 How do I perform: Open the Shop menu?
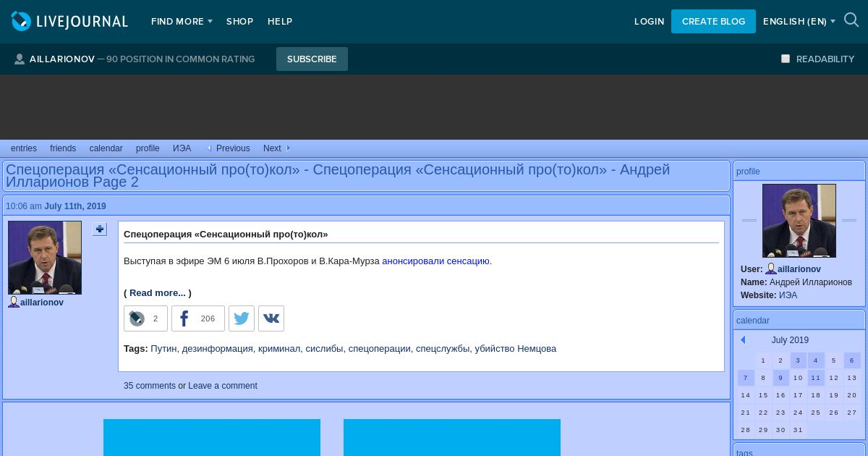239,22
